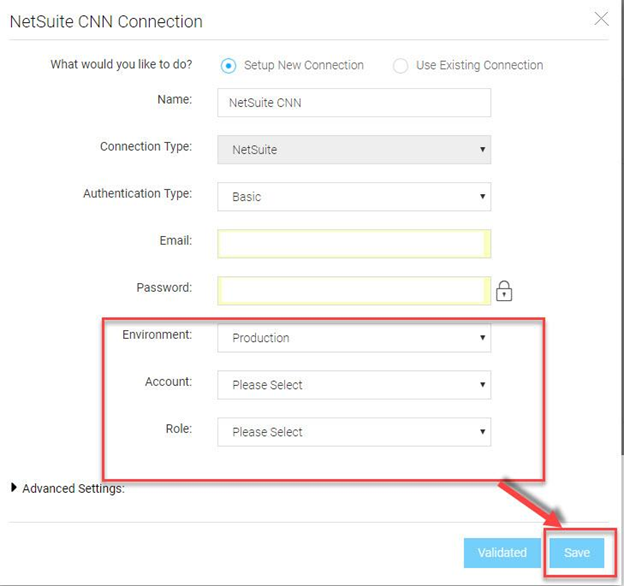The height and width of the screenshot is (586, 624).
Task: Open the Role dropdown showing Please Select
Action: point(354,432)
